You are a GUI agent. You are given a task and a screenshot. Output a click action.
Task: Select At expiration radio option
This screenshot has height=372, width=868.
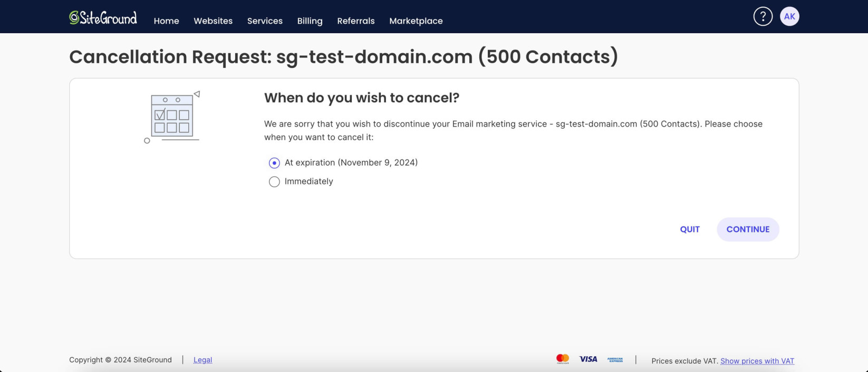point(274,163)
